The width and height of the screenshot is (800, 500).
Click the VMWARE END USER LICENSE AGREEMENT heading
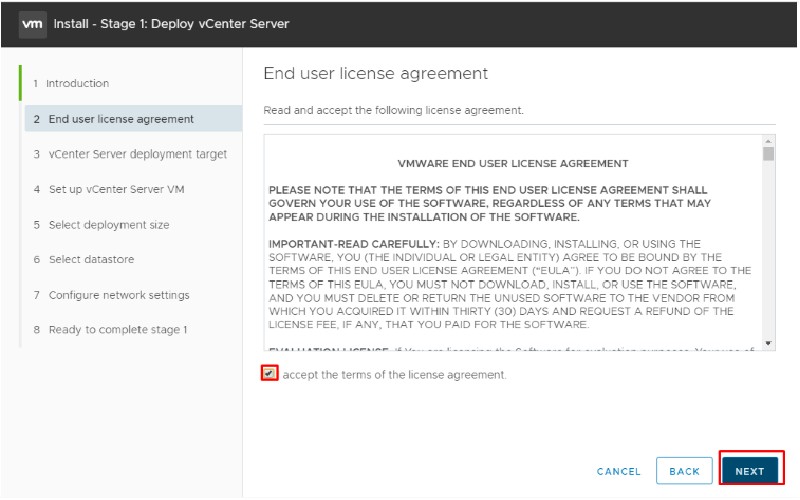513,164
